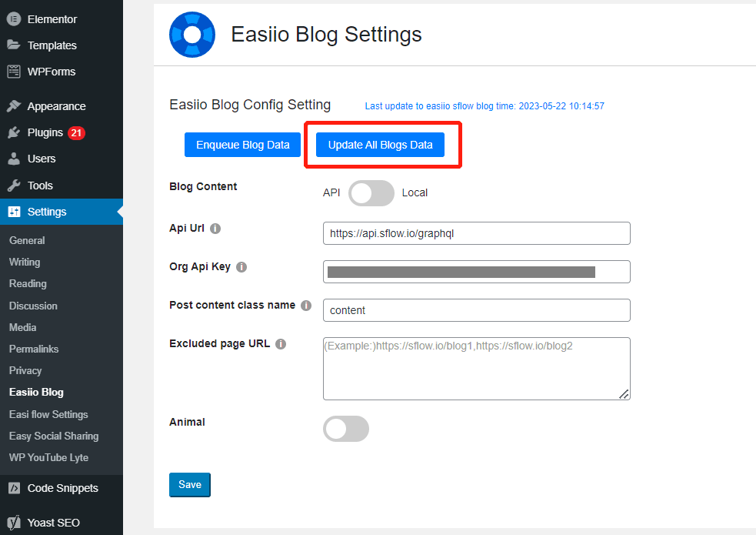Viewport: 756px width, 535px height.
Task: Click the WPForms sidebar icon
Action: pos(14,72)
